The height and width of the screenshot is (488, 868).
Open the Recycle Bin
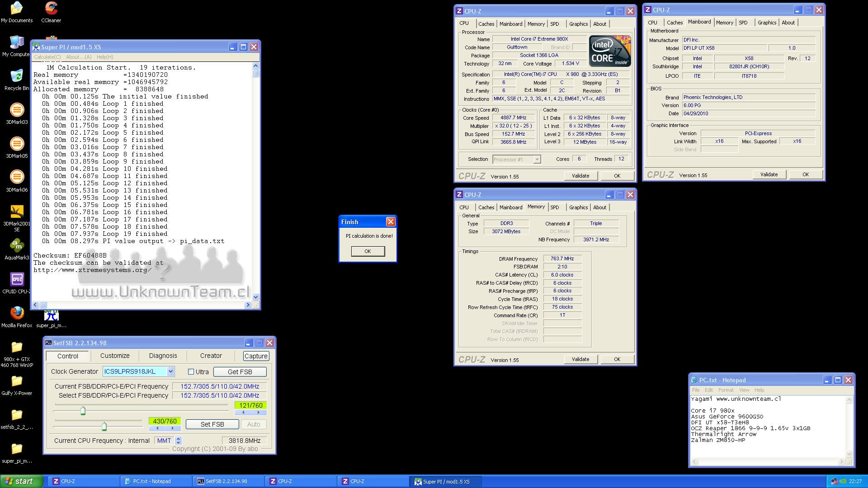tap(17, 76)
